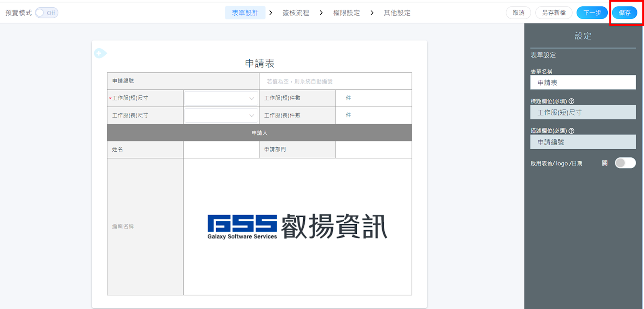This screenshot has height=309, width=644.
Task: Open the 描述欄位 selector showing 申請編號
Action: click(x=583, y=142)
